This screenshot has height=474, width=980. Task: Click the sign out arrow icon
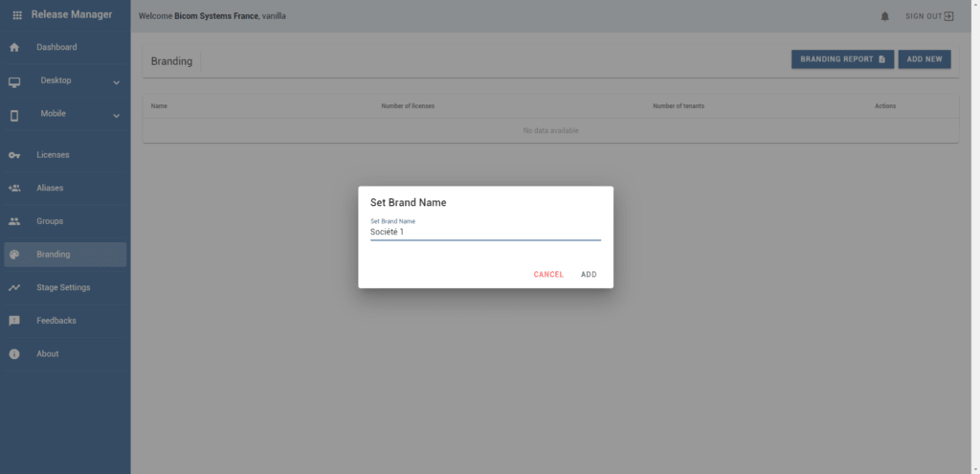tap(948, 16)
